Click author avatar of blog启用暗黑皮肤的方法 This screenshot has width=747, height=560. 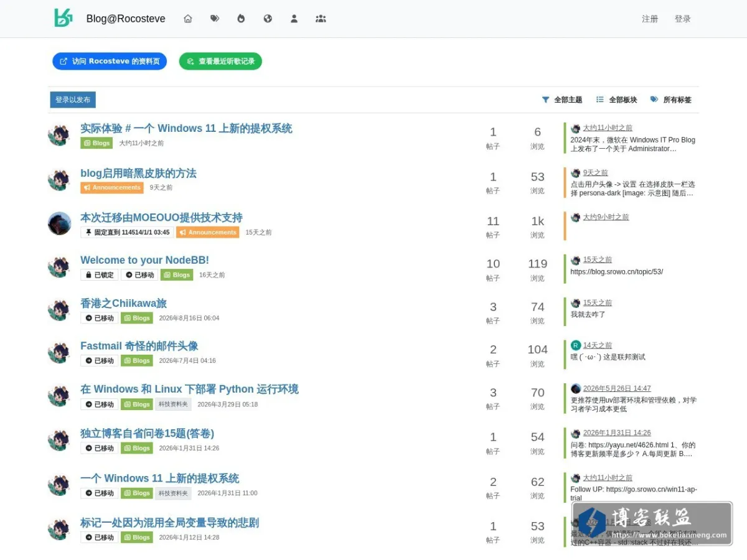click(x=60, y=179)
